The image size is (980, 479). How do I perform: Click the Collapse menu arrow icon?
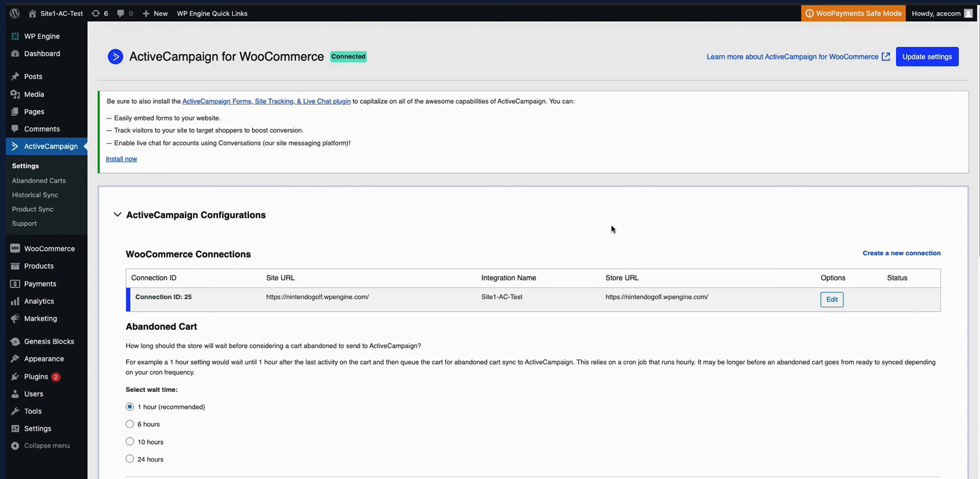coord(15,446)
